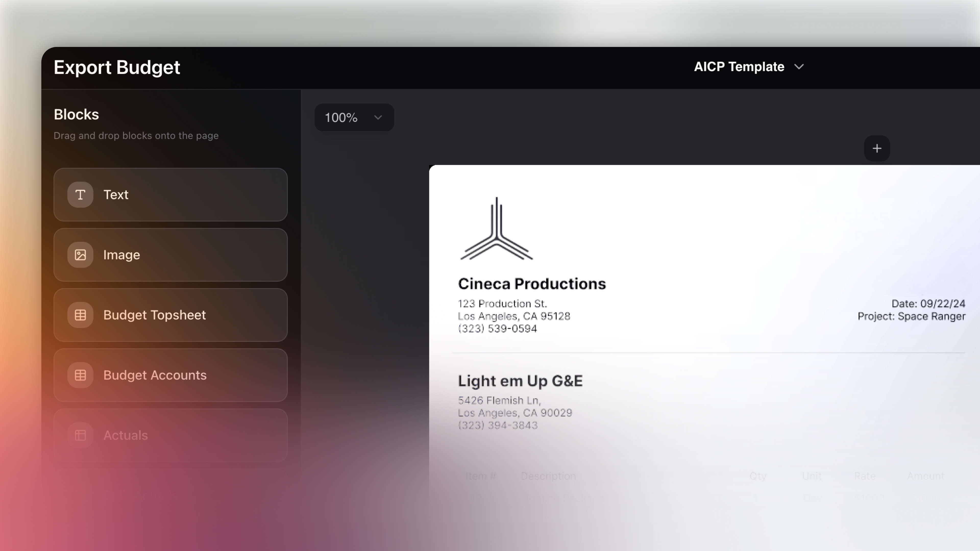Viewport: 980px width, 551px height.
Task: Click the Light em Up G&E heading
Action: (520, 381)
